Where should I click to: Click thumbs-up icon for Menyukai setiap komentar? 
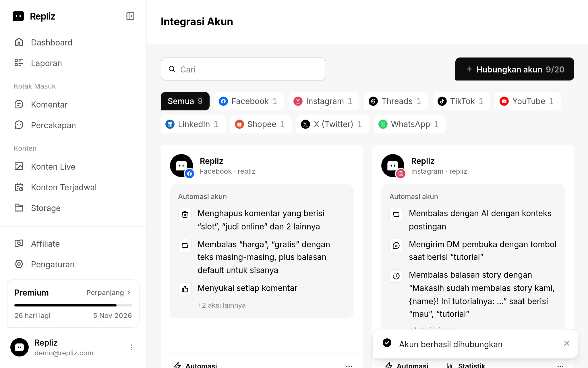coord(185,289)
